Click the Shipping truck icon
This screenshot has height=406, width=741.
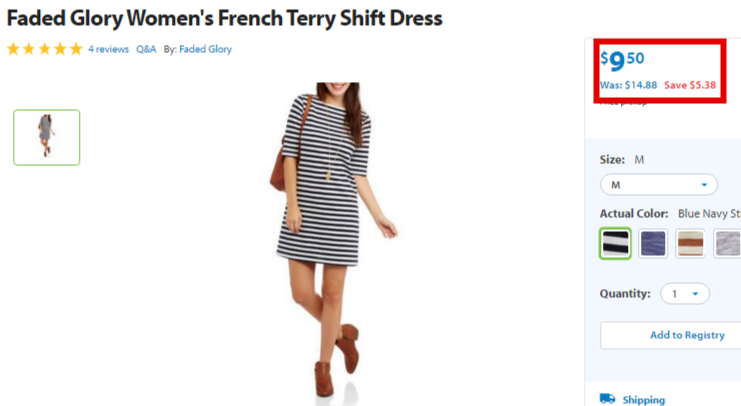tap(607, 399)
